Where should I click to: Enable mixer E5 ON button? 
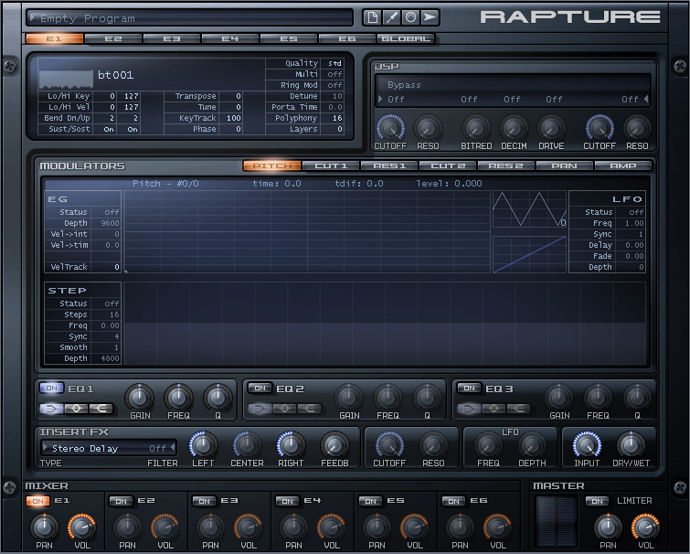click(x=370, y=501)
